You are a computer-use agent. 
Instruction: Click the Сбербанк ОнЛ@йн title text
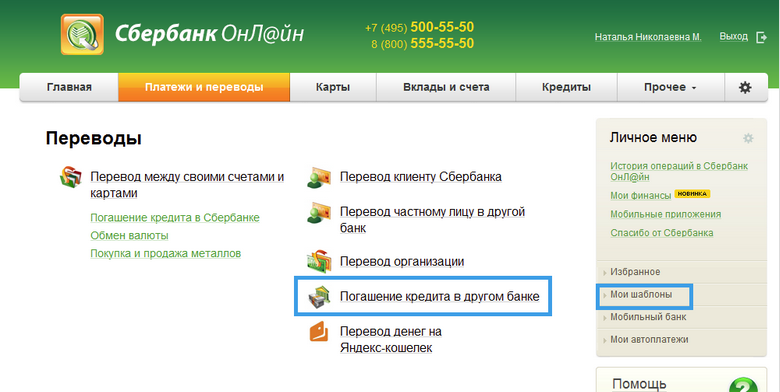click(x=209, y=34)
